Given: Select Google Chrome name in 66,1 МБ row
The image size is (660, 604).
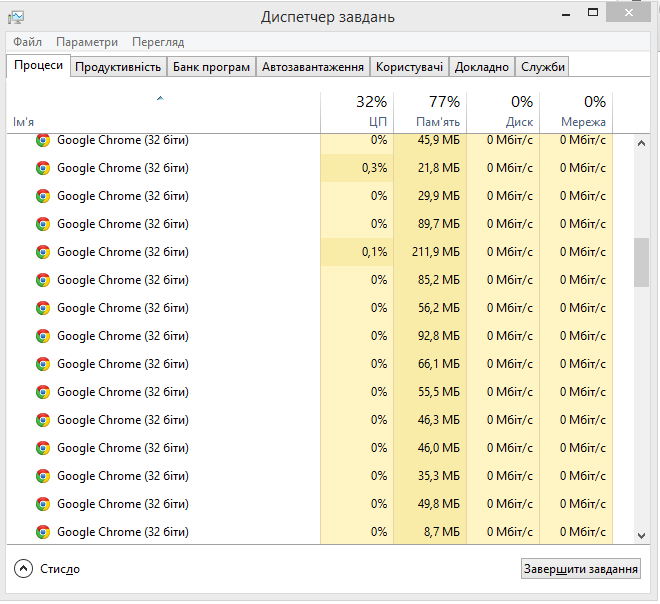Looking at the screenshot, I should [123, 364].
